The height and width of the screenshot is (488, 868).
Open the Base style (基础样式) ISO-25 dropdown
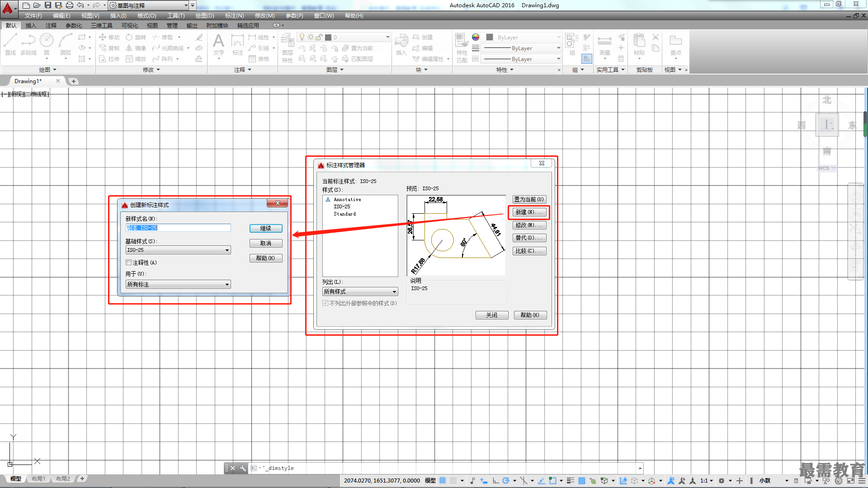click(178, 250)
